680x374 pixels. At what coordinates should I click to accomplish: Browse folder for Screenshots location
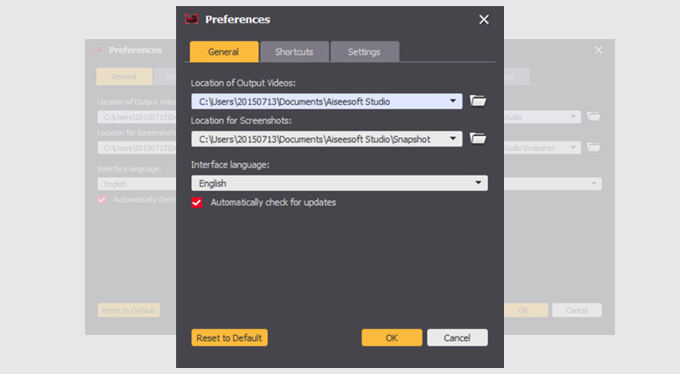(x=478, y=138)
